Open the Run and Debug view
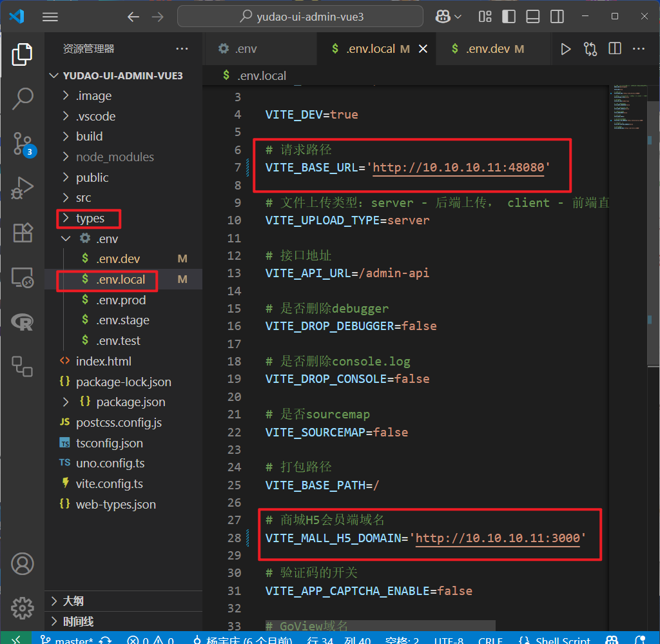The width and height of the screenshot is (660, 644). click(23, 188)
